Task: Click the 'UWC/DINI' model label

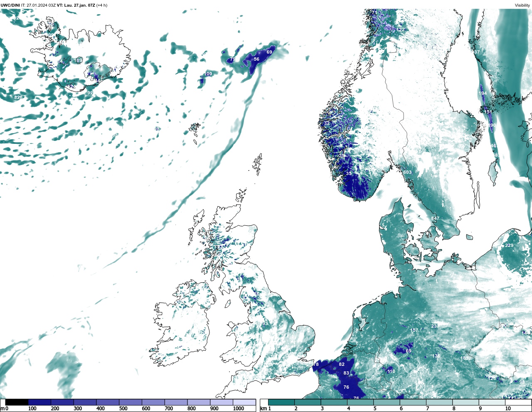Action: (x=10, y=5)
